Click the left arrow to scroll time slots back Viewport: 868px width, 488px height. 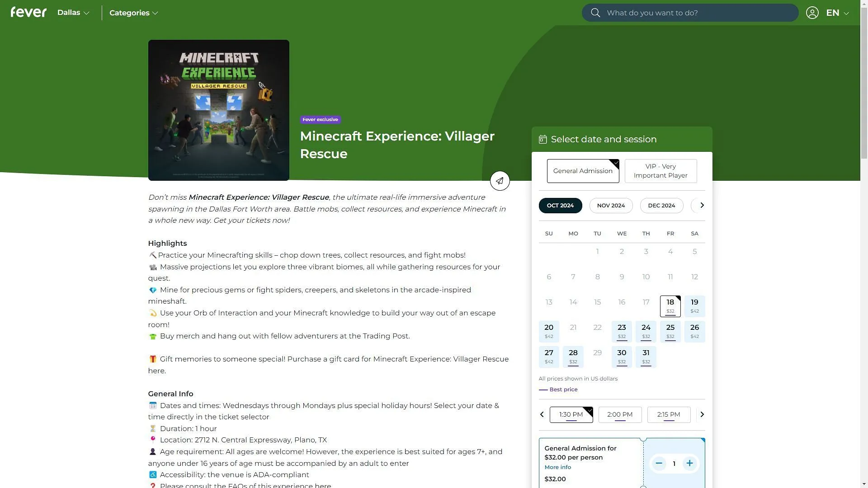pyautogui.click(x=541, y=414)
